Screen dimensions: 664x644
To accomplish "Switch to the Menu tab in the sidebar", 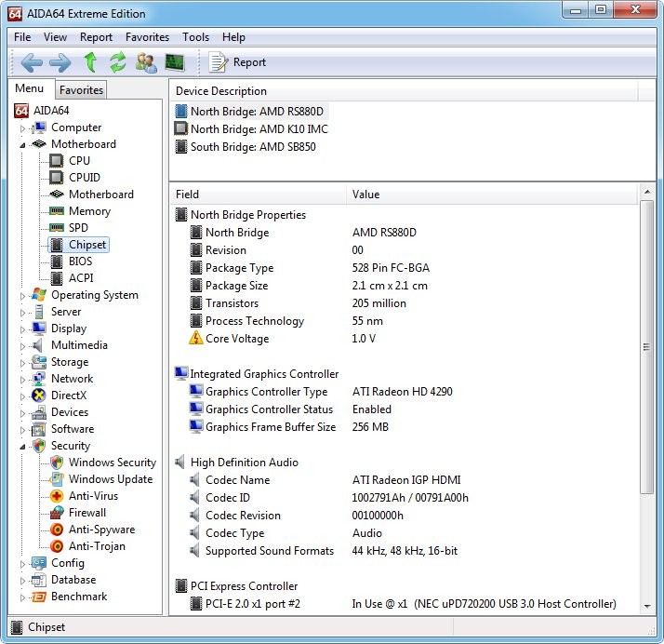I will coord(29,88).
